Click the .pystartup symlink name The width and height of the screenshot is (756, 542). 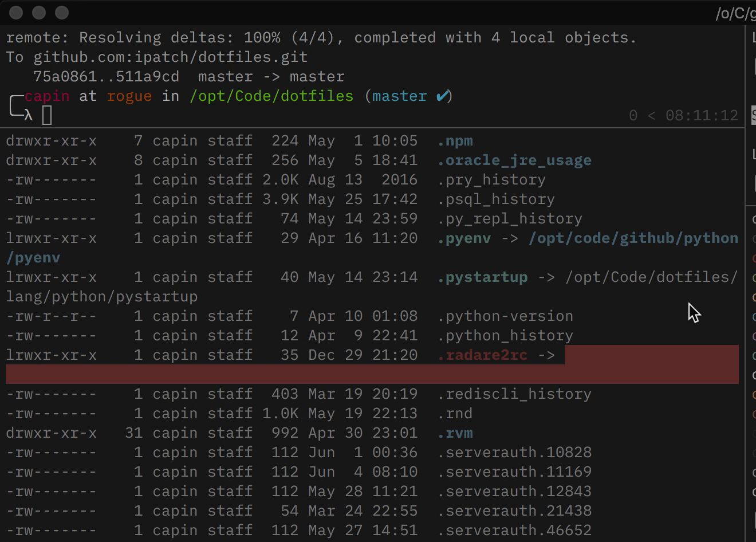click(x=483, y=277)
